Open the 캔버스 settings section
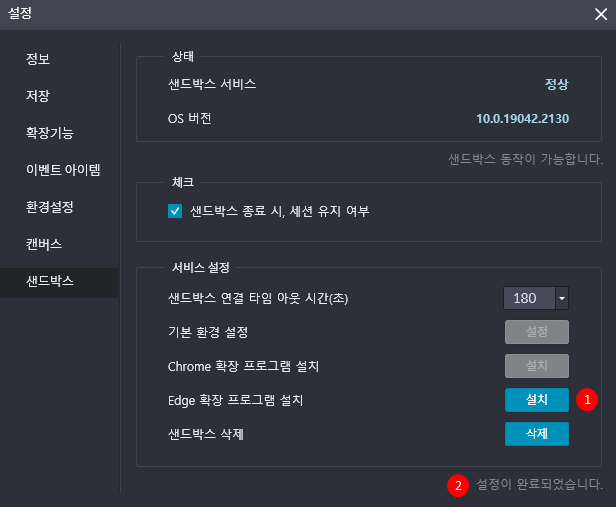The image size is (616, 507). (x=44, y=244)
